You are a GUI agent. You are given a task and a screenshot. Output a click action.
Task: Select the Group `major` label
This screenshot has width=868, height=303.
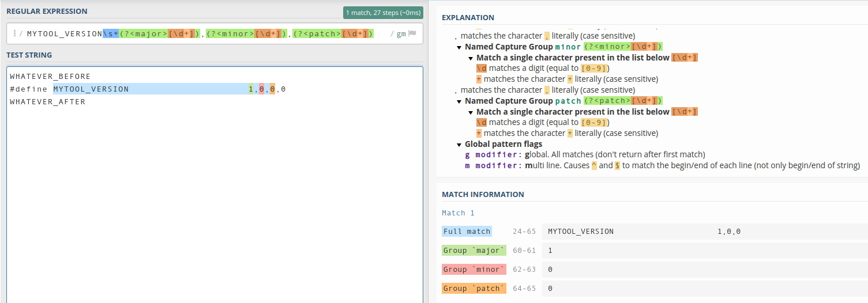coord(474,250)
